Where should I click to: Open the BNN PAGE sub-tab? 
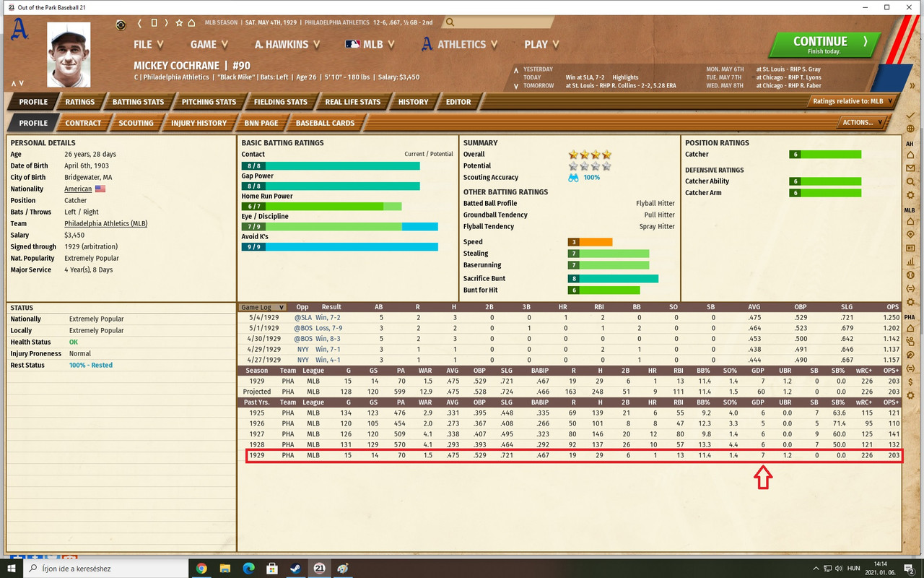261,123
